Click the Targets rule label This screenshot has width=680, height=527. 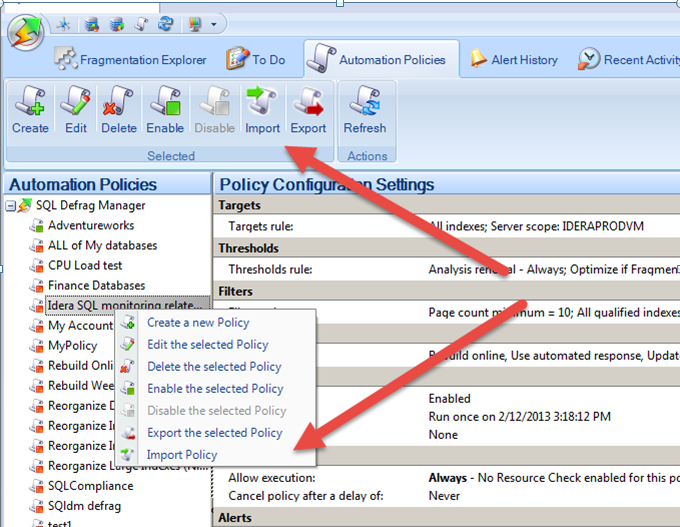[x=261, y=226]
